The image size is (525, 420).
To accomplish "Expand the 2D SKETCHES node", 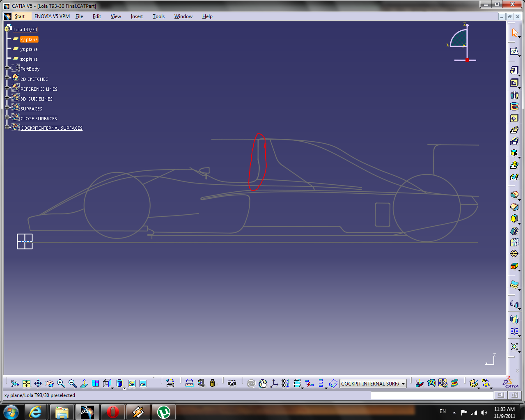I will [7, 77].
